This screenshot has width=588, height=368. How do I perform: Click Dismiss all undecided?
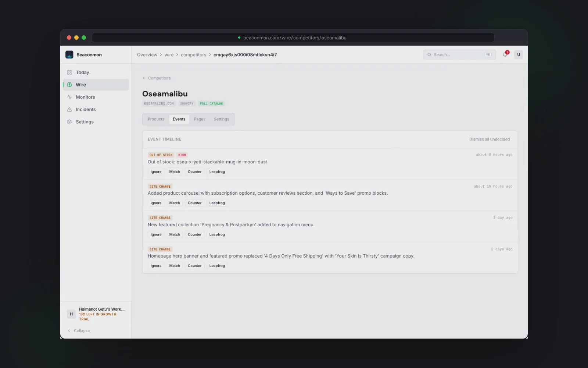[x=490, y=139]
